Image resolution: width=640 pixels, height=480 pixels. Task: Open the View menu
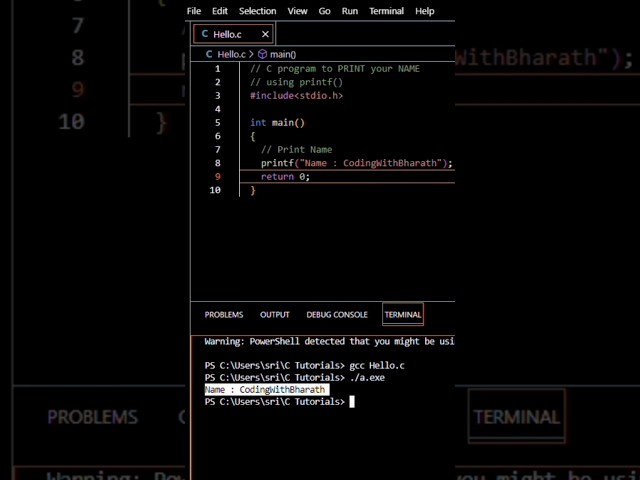[297, 11]
